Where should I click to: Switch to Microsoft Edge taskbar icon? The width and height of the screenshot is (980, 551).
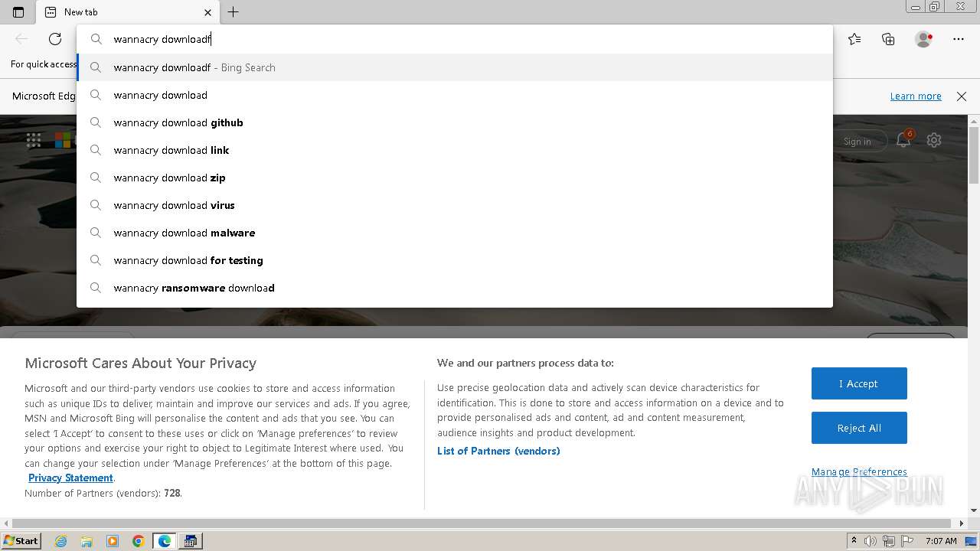[165, 541]
